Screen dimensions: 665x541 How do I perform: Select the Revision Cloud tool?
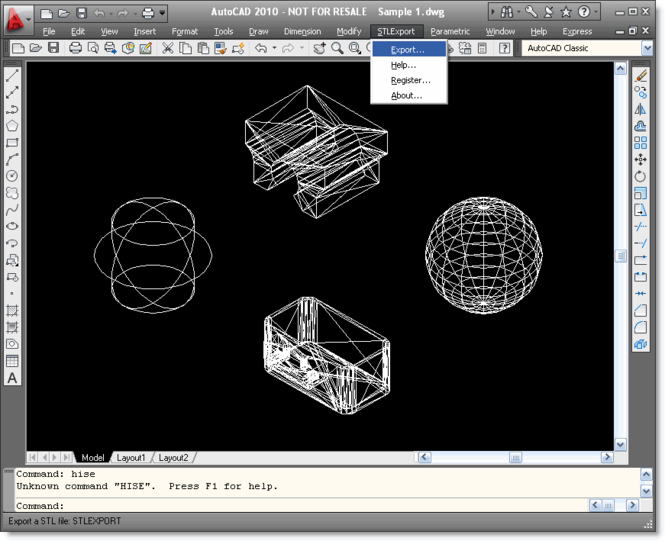click(x=12, y=193)
